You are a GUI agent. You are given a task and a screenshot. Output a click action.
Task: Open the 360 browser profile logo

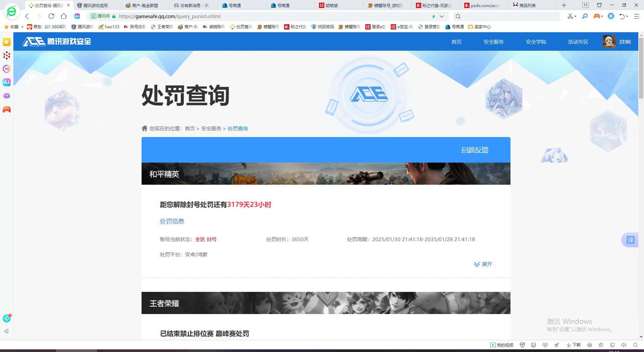[x=12, y=12]
